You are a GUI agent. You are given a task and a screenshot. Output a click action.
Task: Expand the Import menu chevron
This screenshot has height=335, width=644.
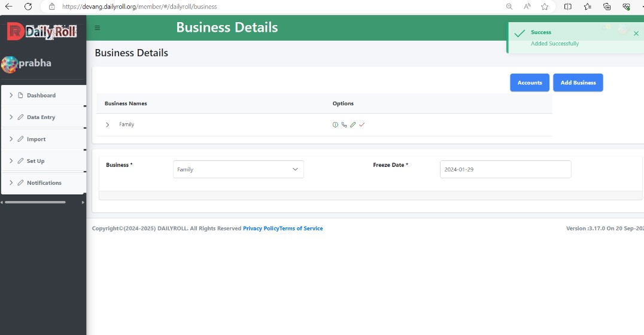(x=11, y=139)
